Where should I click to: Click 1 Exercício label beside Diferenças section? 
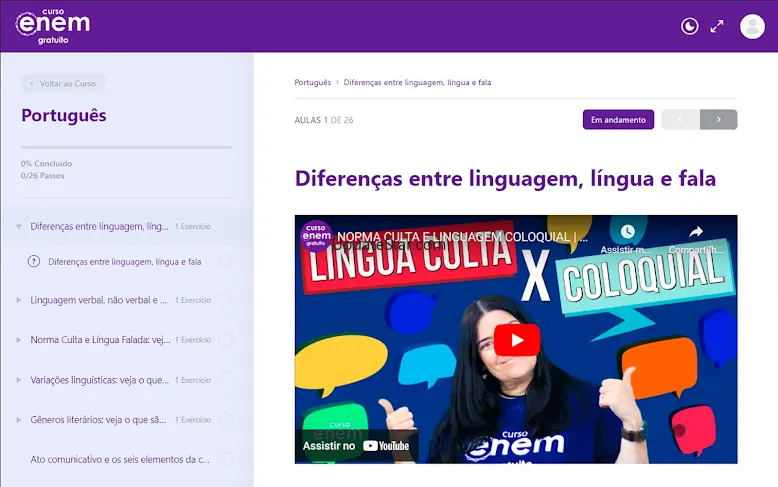coord(193,227)
